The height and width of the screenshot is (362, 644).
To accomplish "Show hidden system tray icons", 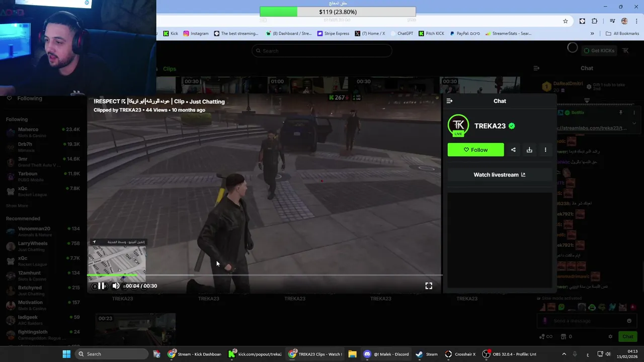I will click(564, 354).
